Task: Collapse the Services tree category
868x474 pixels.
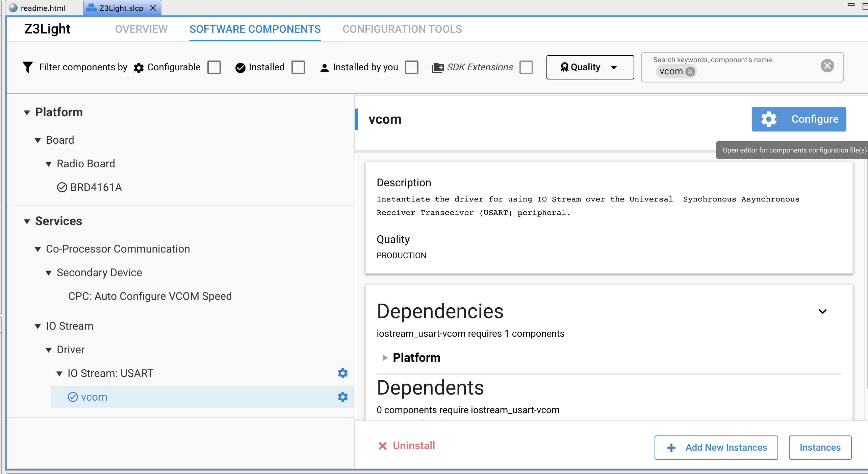Action: pyautogui.click(x=27, y=221)
